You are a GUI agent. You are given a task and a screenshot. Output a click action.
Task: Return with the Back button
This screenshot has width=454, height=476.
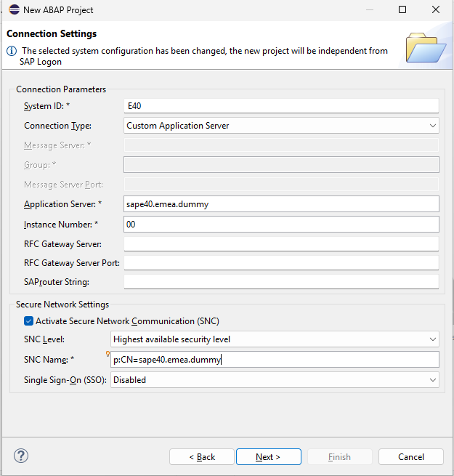click(x=202, y=456)
